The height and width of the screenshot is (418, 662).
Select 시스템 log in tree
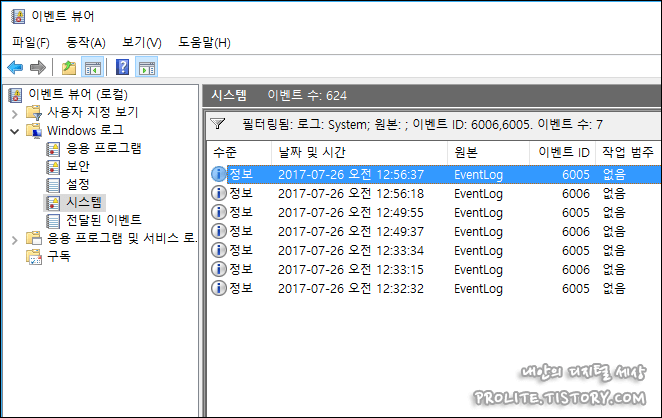tap(84, 203)
